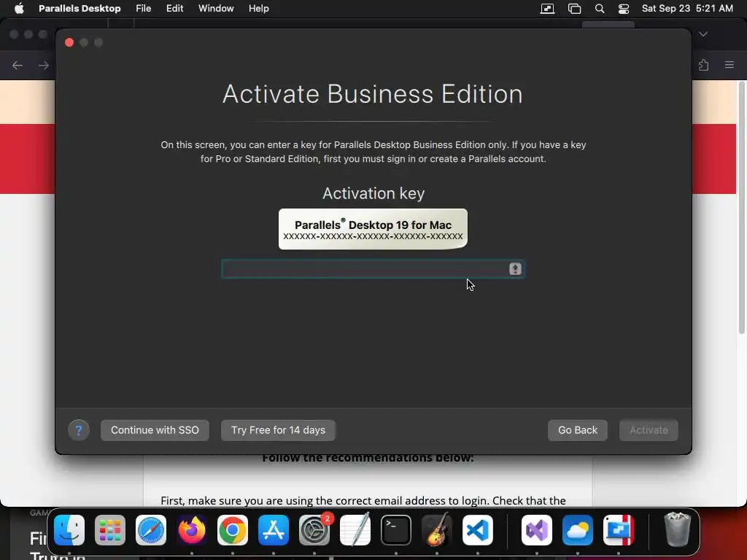Open Safari from the dock
This screenshot has width=747, height=560.
(x=151, y=530)
